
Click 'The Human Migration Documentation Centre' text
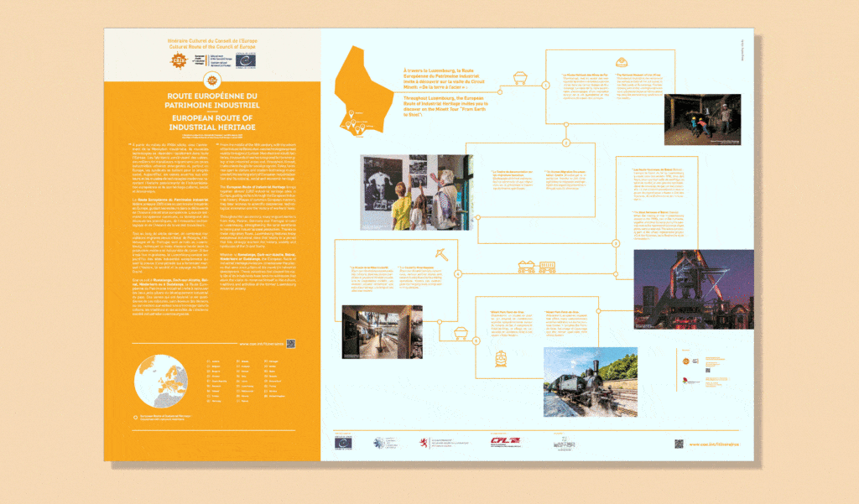point(565,180)
